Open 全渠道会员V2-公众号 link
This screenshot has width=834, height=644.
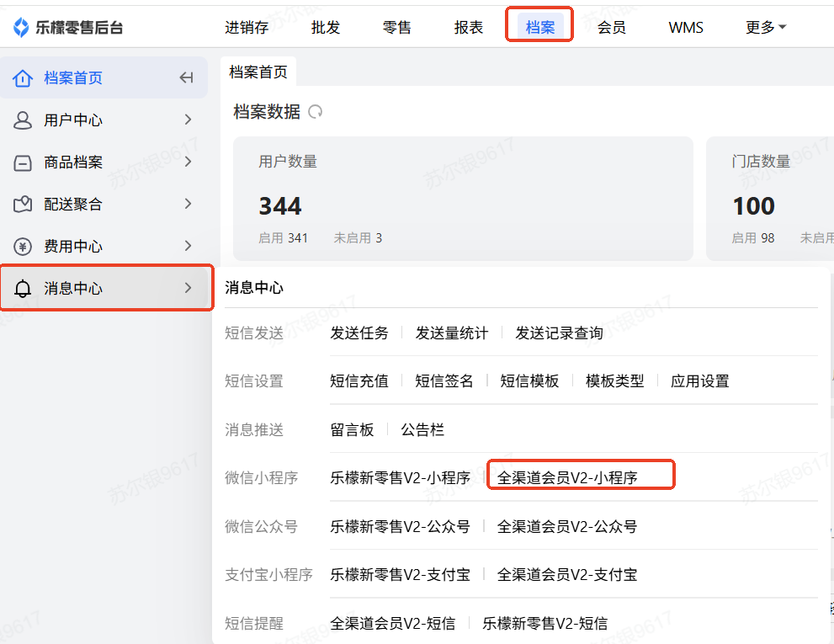[567, 526]
